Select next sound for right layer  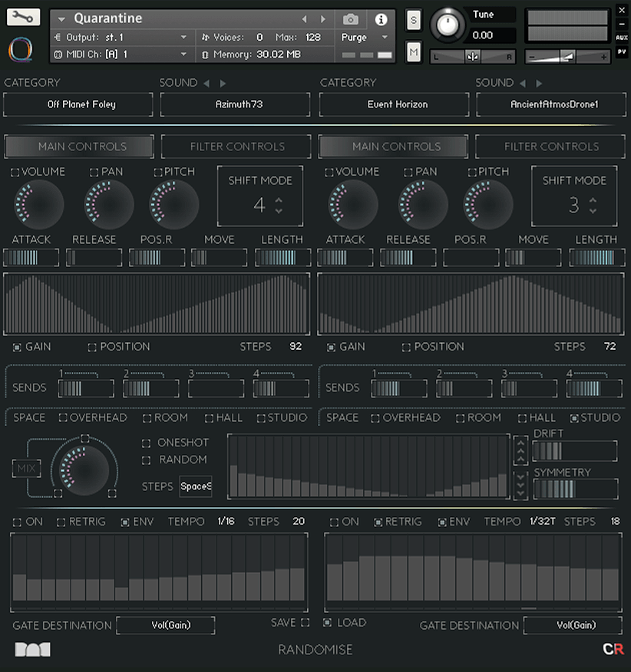pos(539,83)
